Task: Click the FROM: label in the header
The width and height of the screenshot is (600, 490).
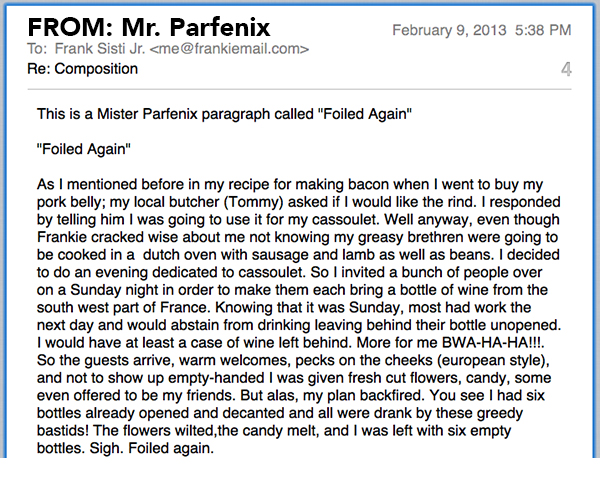Action: click(x=70, y=28)
